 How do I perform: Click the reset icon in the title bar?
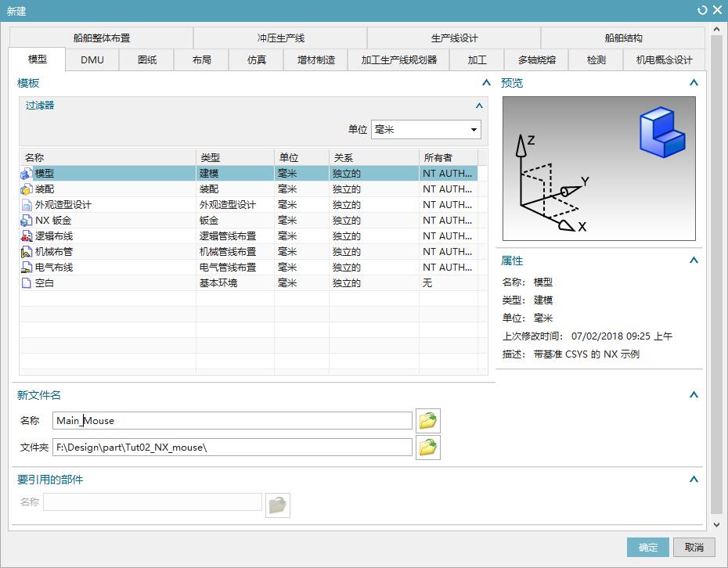(702, 10)
